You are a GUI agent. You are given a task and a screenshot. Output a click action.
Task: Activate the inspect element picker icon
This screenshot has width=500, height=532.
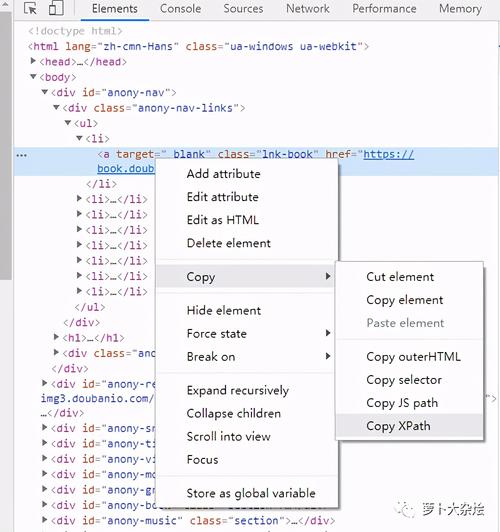coord(31,8)
